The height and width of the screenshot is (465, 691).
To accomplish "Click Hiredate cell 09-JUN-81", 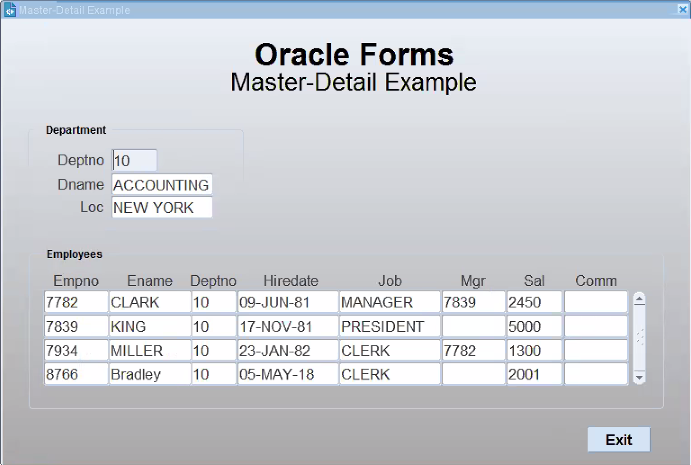I will pos(288,302).
